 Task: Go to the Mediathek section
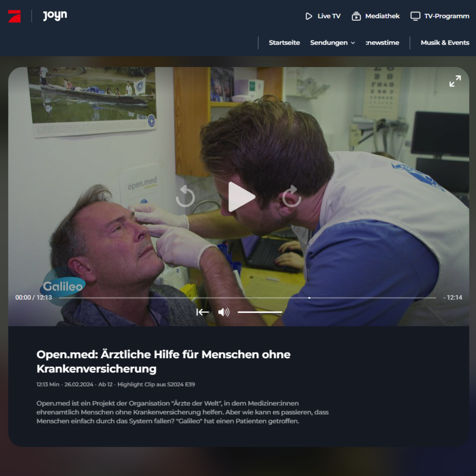[x=376, y=16]
